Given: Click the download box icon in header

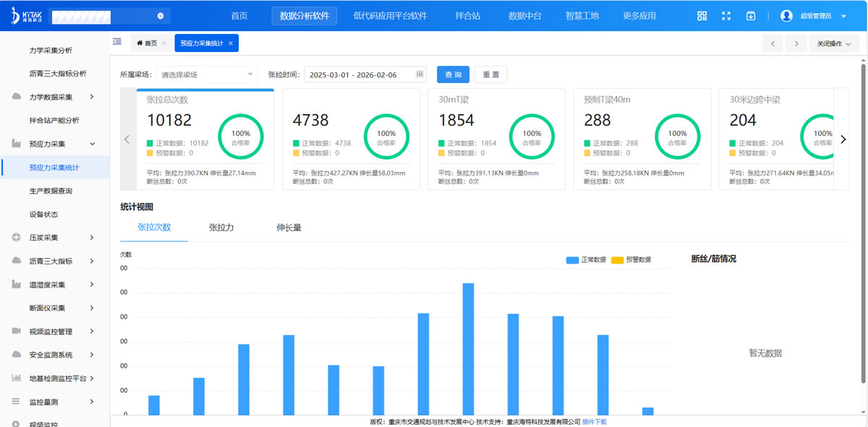Looking at the screenshot, I should point(751,16).
